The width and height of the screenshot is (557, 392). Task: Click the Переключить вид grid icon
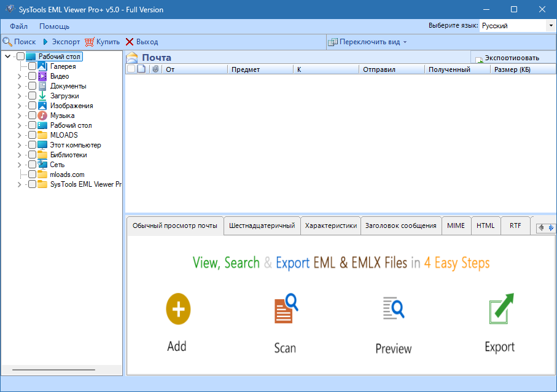[x=332, y=42]
